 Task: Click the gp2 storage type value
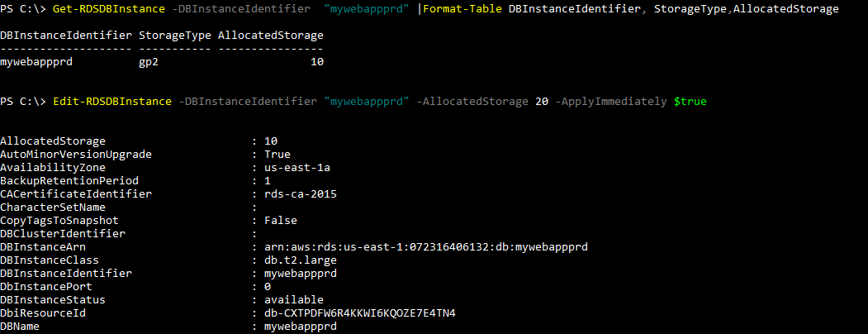pyautogui.click(x=149, y=62)
